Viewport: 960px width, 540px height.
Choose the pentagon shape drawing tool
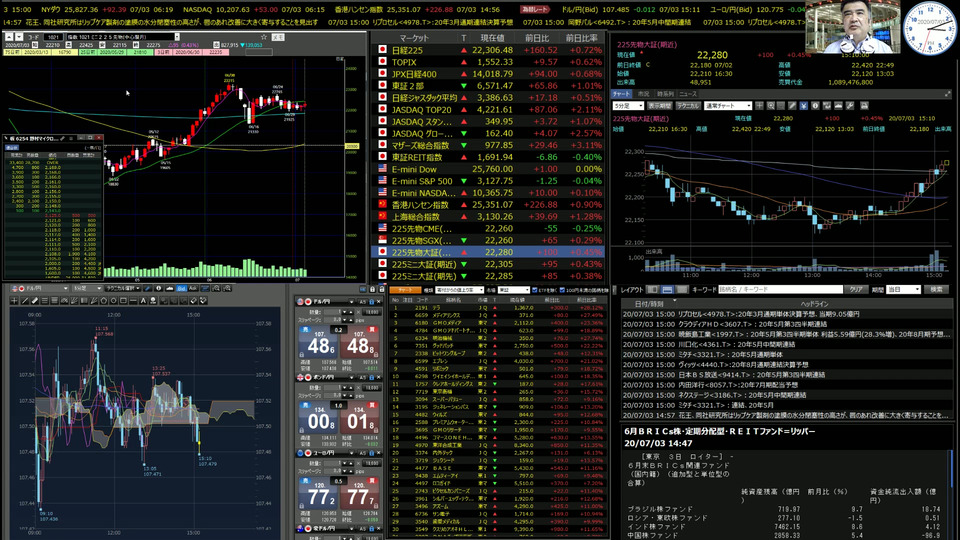pyautogui.click(x=103, y=301)
